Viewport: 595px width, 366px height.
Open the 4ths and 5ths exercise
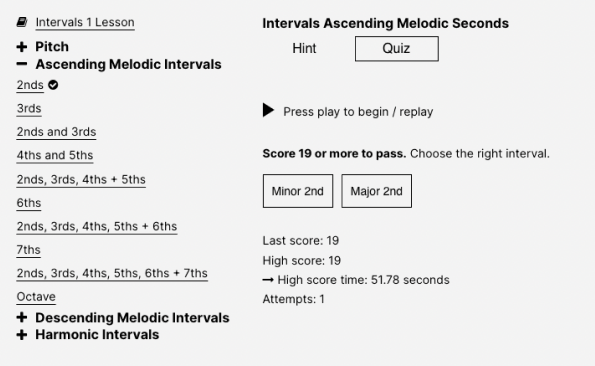point(55,156)
